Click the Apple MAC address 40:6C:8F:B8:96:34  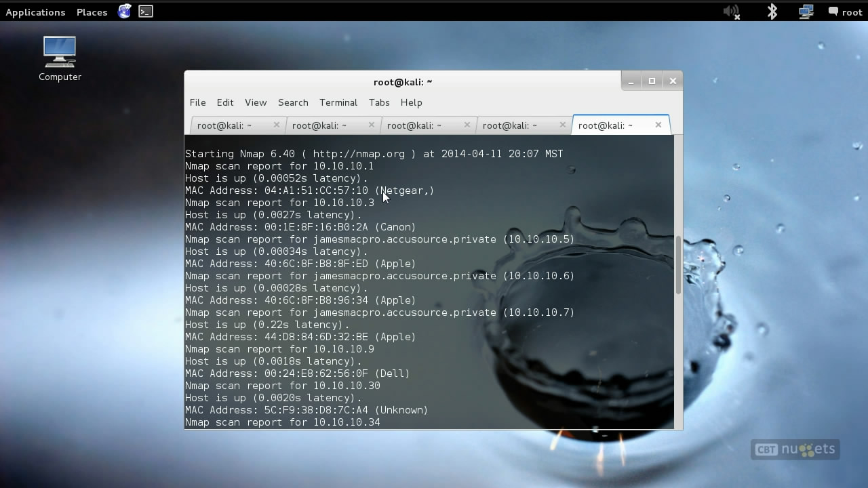(316, 300)
